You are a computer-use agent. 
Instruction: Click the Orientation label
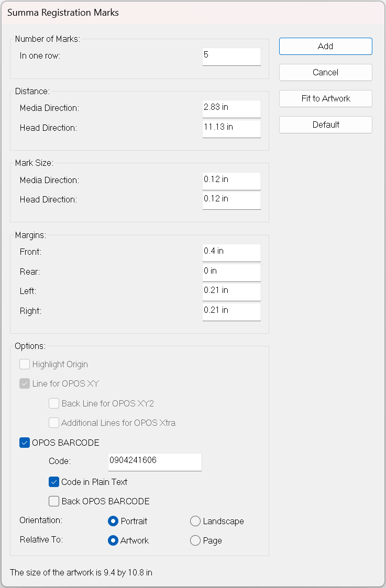coord(41,521)
